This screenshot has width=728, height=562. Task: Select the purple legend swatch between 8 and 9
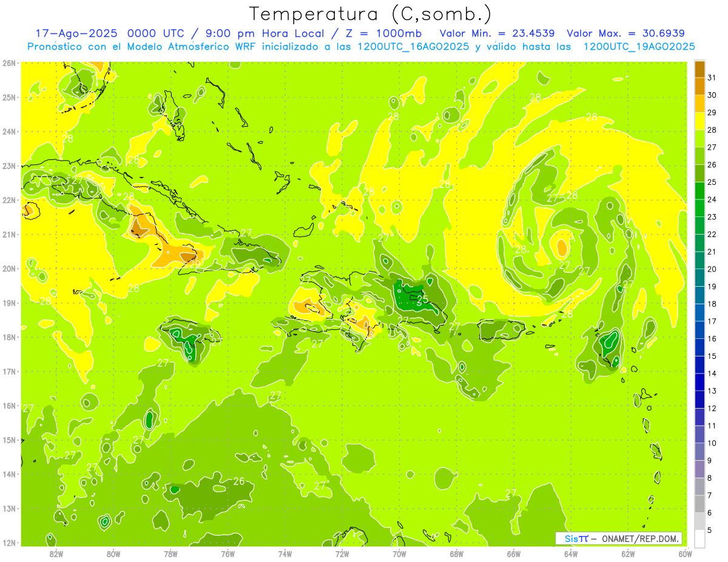tap(699, 469)
